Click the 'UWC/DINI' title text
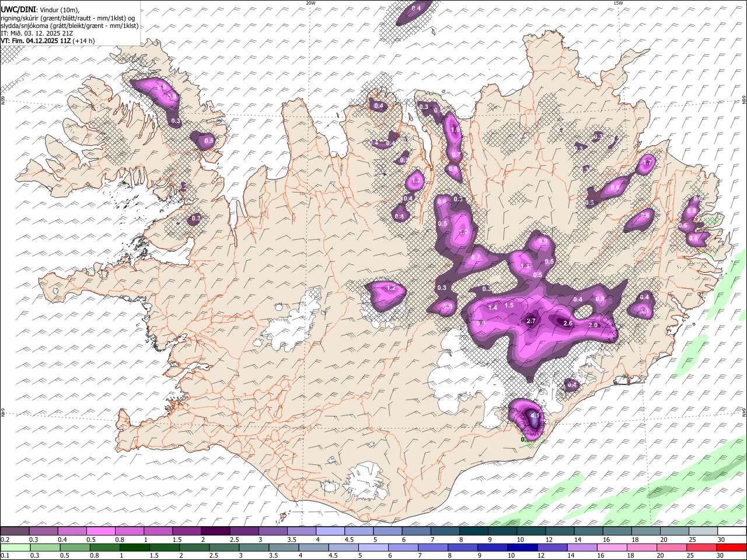 [18, 9]
